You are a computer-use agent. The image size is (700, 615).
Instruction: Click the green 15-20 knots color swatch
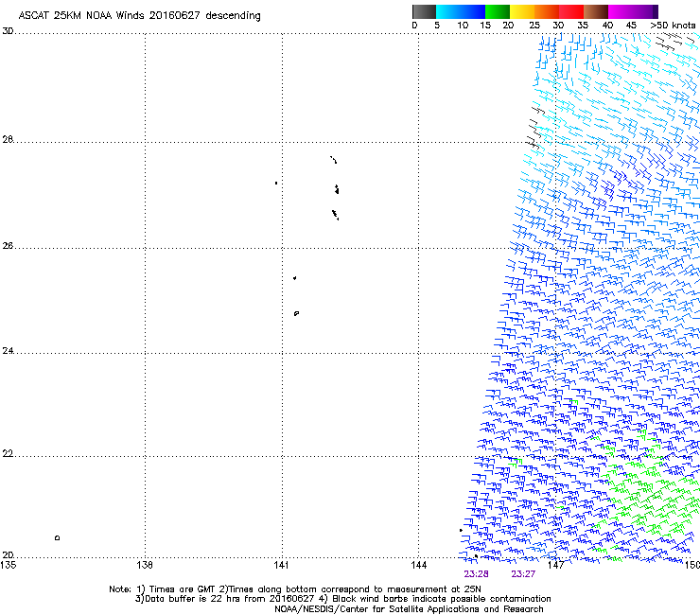click(x=498, y=11)
